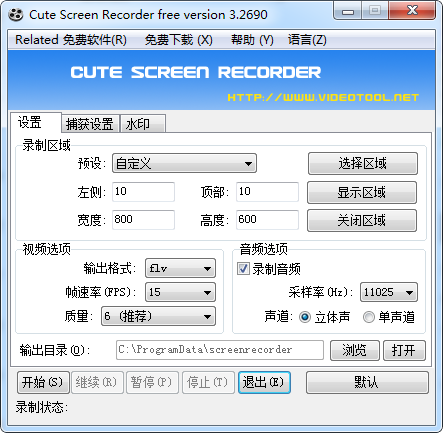The image size is (443, 433).
Task: Open the 语言(Z) menu
Action: [307, 40]
